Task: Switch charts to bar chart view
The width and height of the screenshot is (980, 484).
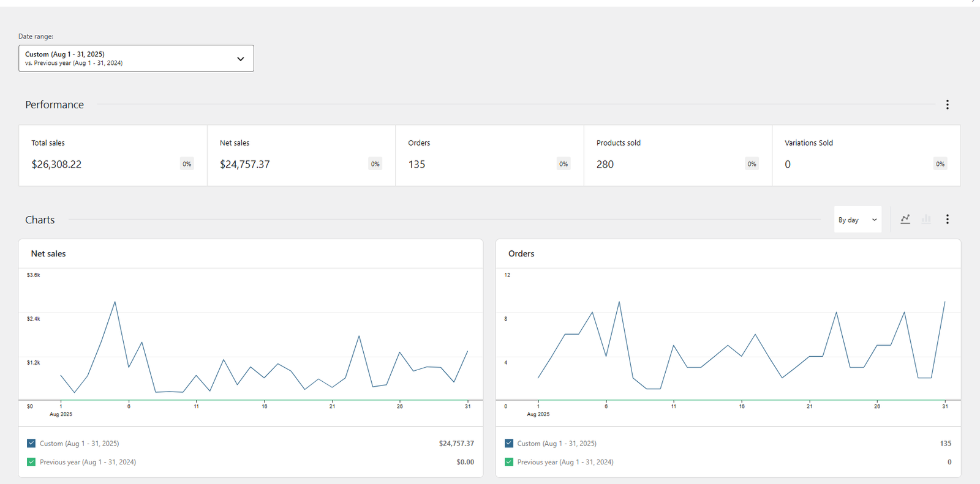Action: tap(926, 219)
